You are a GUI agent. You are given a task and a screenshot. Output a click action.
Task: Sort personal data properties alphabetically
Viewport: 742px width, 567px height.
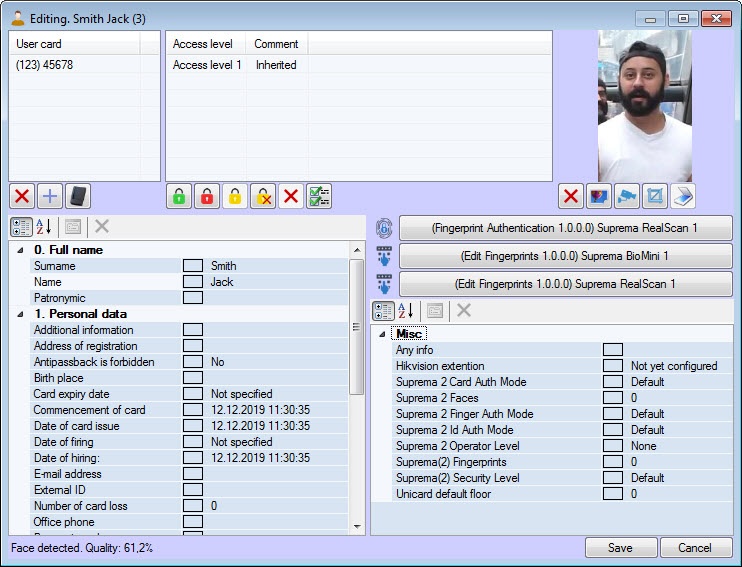point(46,227)
